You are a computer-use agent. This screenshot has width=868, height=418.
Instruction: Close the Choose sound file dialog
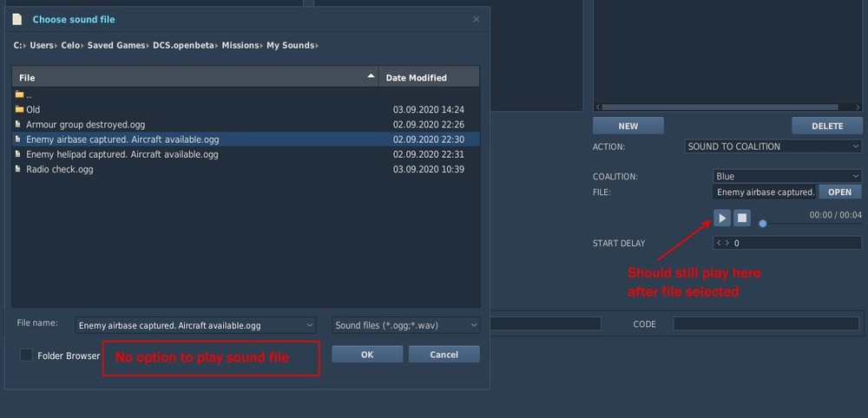click(x=476, y=19)
